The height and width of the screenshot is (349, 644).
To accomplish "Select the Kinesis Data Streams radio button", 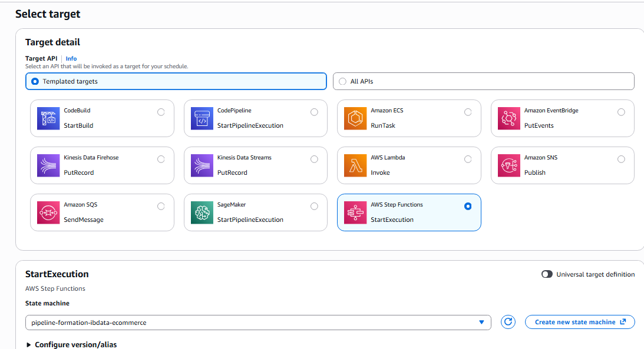I will 314,159.
